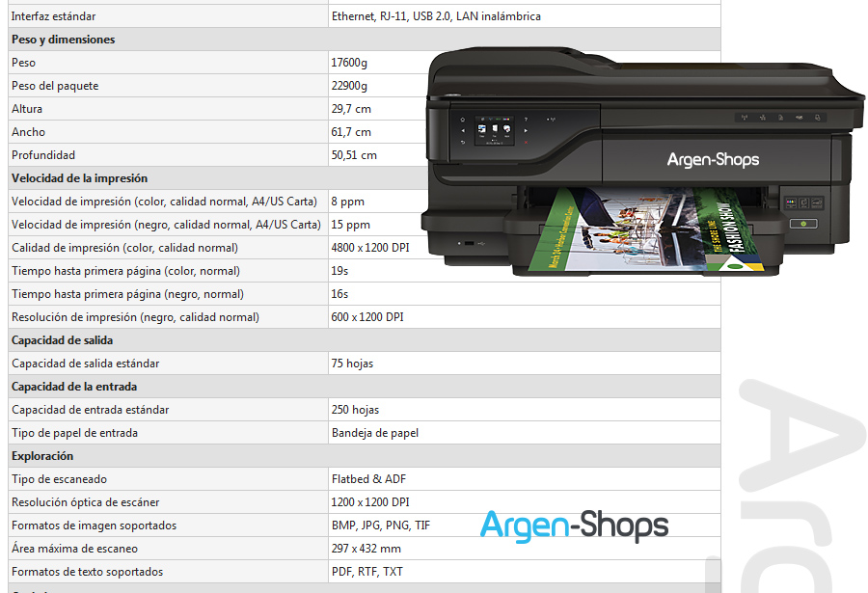The image size is (868, 593).
Task: Select 'Tiempo hasta primera página (negro, normal)' label
Action: [127, 294]
